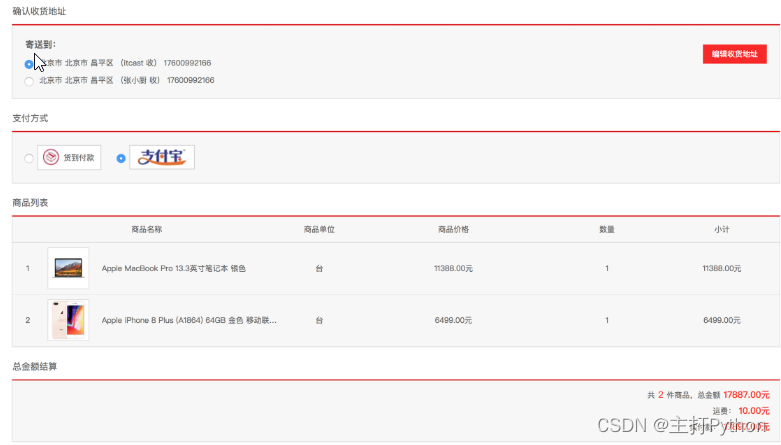Click the iPhone row unit 台

[319, 320]
